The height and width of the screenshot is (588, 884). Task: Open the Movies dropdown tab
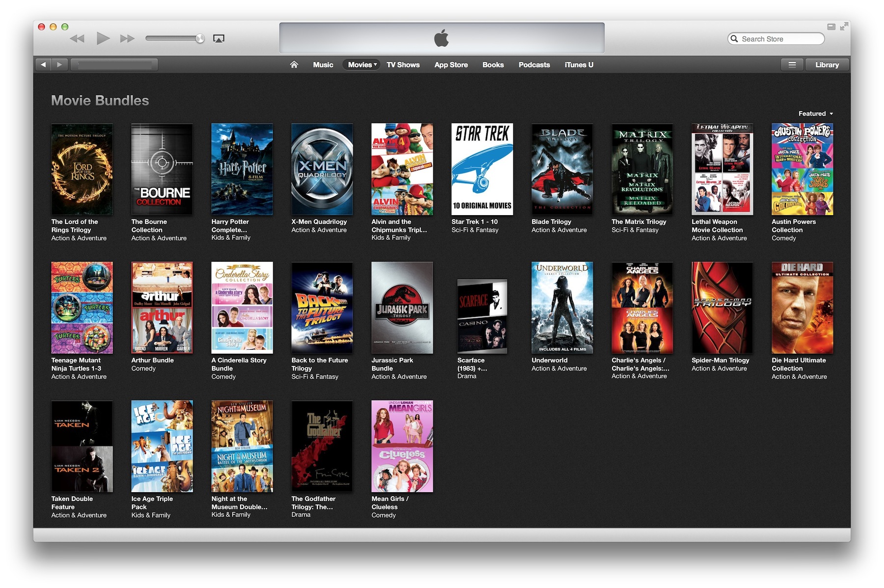tap(362, 64)
